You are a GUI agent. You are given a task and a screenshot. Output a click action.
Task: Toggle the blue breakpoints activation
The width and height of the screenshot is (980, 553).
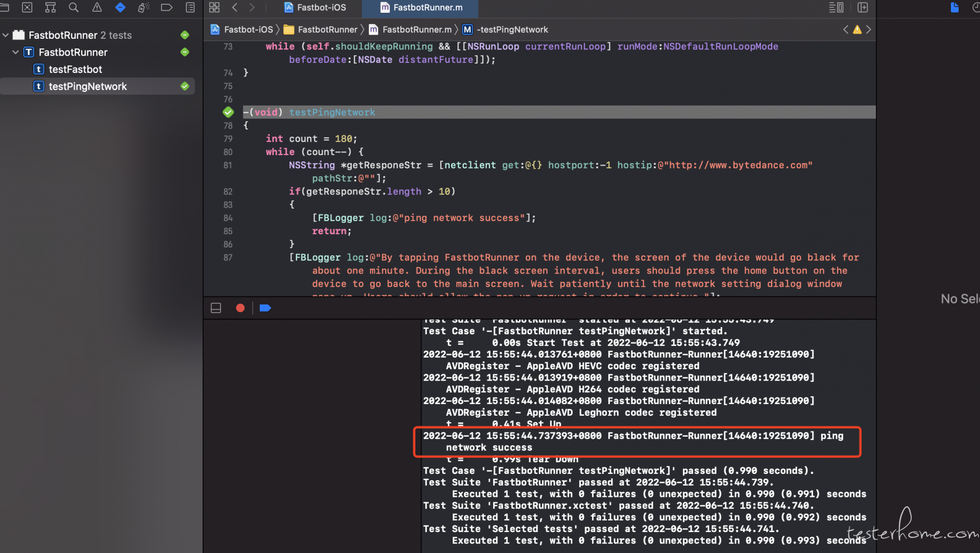click(265, 308)
